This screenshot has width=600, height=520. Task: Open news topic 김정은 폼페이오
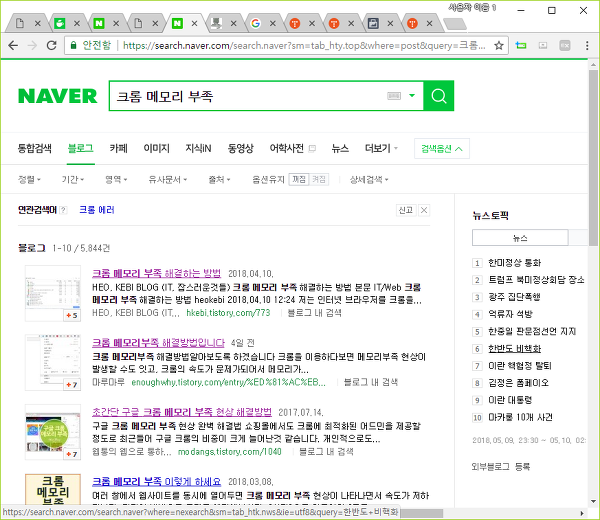518,383
